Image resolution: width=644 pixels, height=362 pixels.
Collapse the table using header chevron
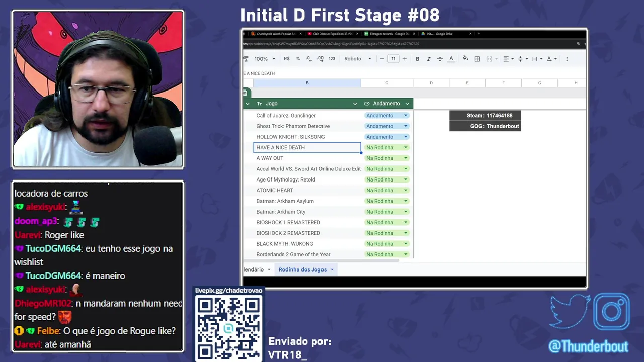pos(247,104)
